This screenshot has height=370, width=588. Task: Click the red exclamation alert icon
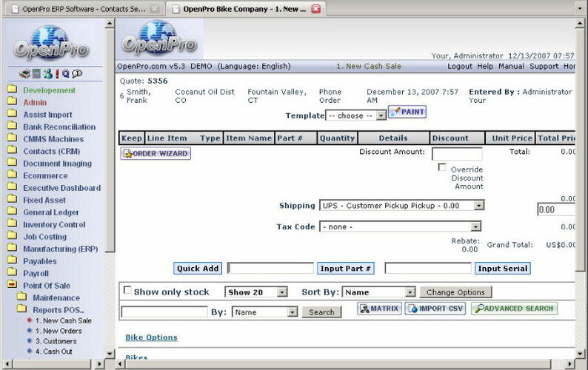pos(56,73)
